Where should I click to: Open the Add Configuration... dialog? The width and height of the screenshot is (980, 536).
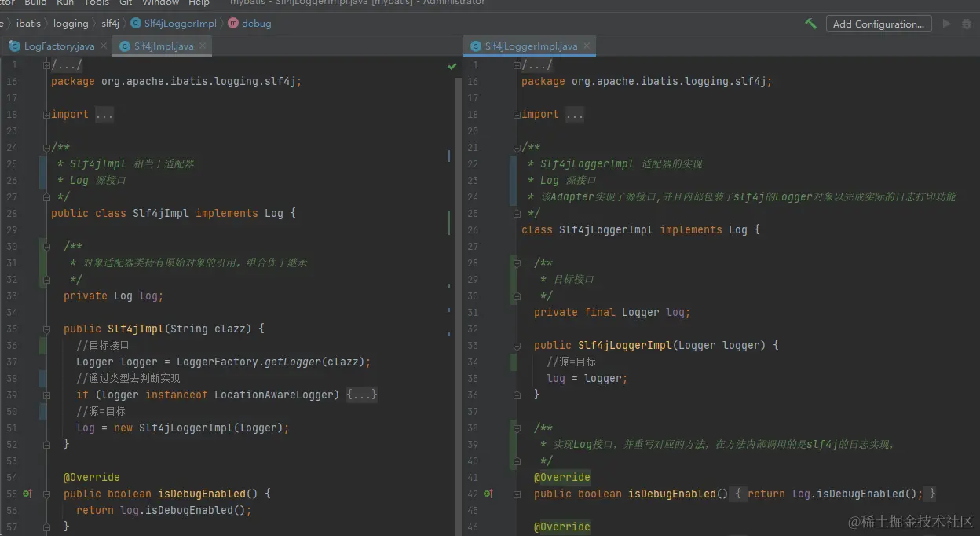pyautogui.click(x=879, y=24)
